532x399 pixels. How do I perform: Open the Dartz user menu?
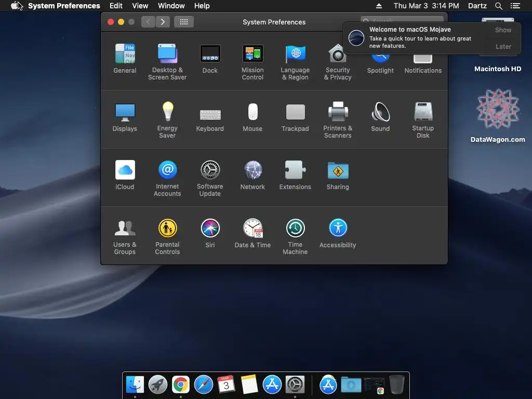click(x=477, y=6)
